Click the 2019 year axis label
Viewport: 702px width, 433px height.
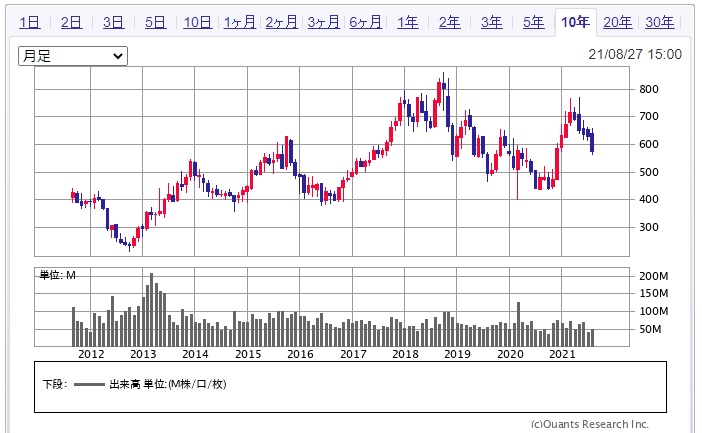[457, 354]
